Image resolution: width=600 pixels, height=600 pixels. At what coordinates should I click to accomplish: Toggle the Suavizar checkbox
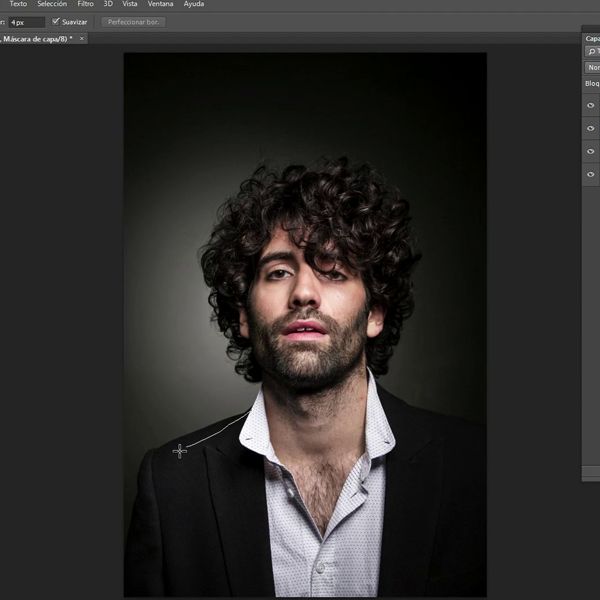click(56, 21)
